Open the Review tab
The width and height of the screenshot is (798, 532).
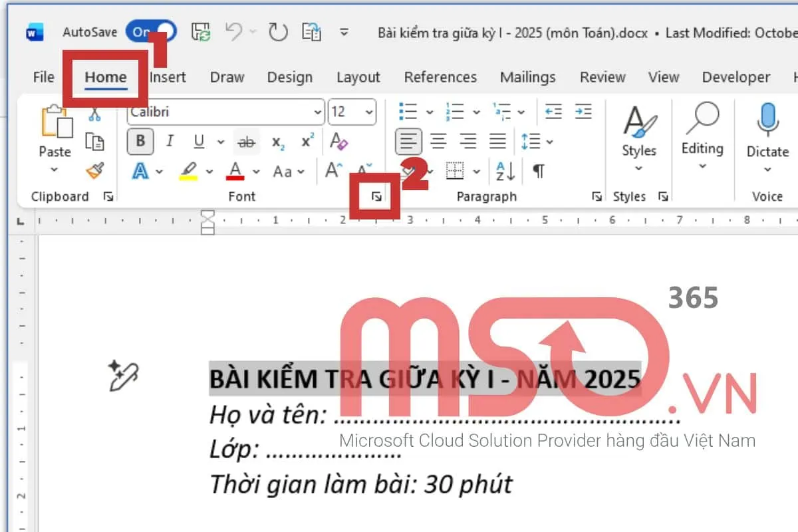(x=601, y=77)
